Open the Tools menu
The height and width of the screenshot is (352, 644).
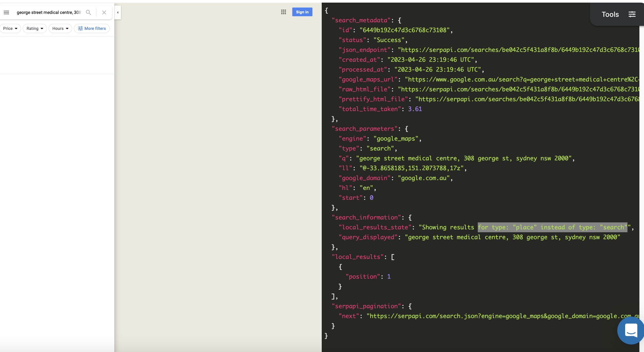tap(610, 14)
